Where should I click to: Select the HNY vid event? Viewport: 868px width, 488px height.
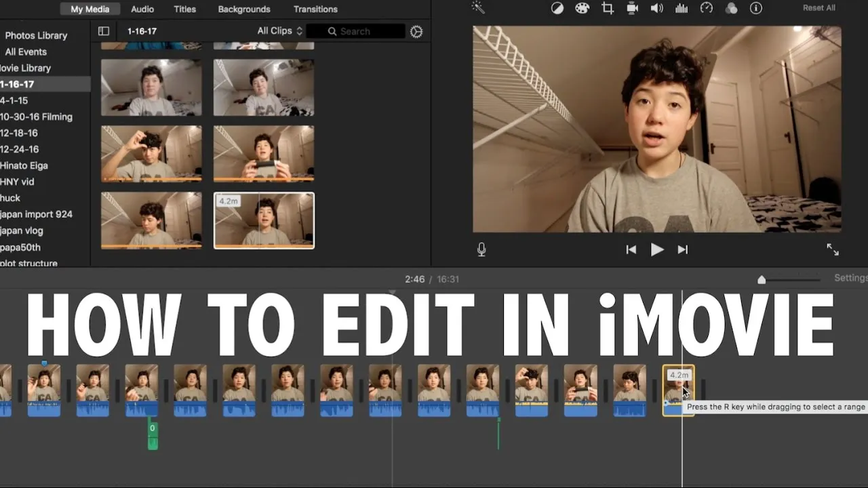coord(17,182)
